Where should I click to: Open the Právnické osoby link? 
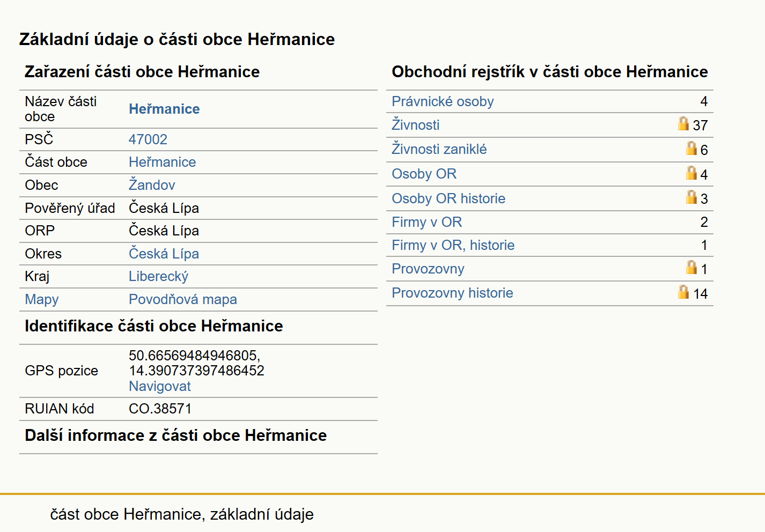click(443, 101)
